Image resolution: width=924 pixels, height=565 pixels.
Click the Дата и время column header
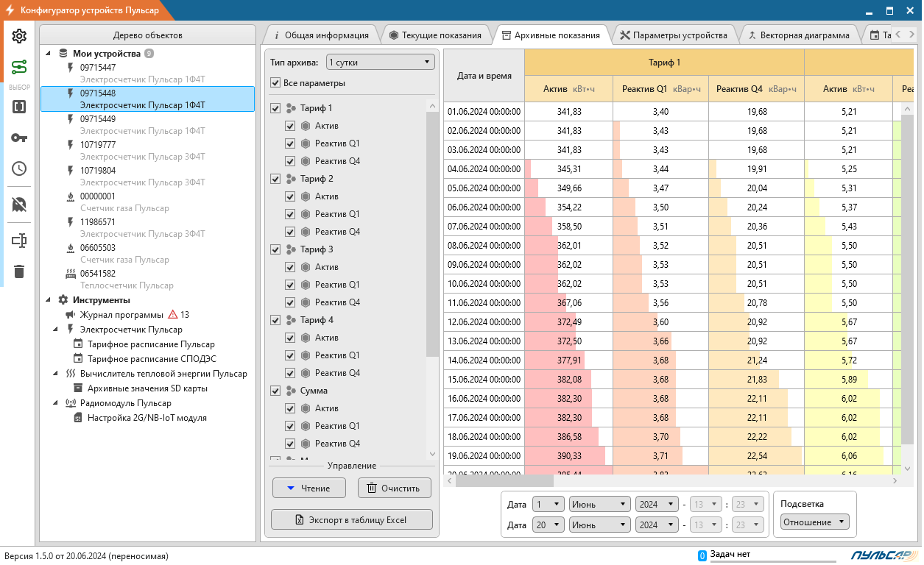(x=484, y=76)
